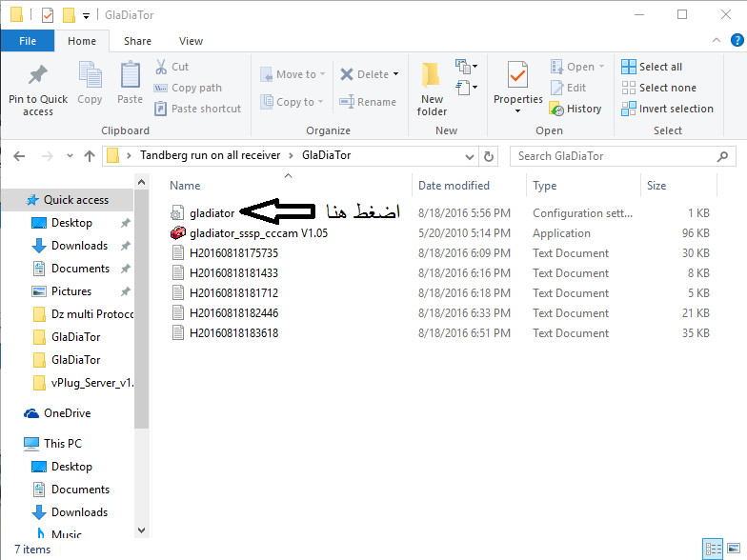Click the Paste clipboard icon
Viewport: 747px width, 560px height.
[x=130, y=74]
